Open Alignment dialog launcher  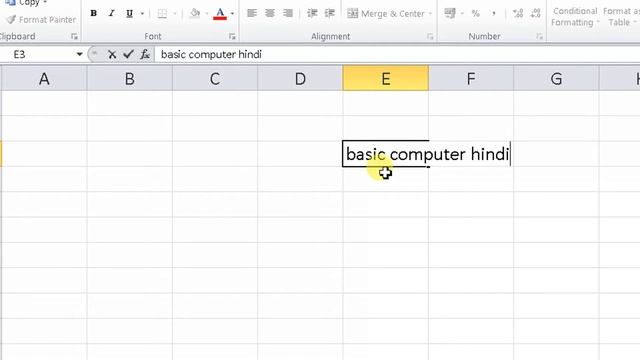click(430, 36)
